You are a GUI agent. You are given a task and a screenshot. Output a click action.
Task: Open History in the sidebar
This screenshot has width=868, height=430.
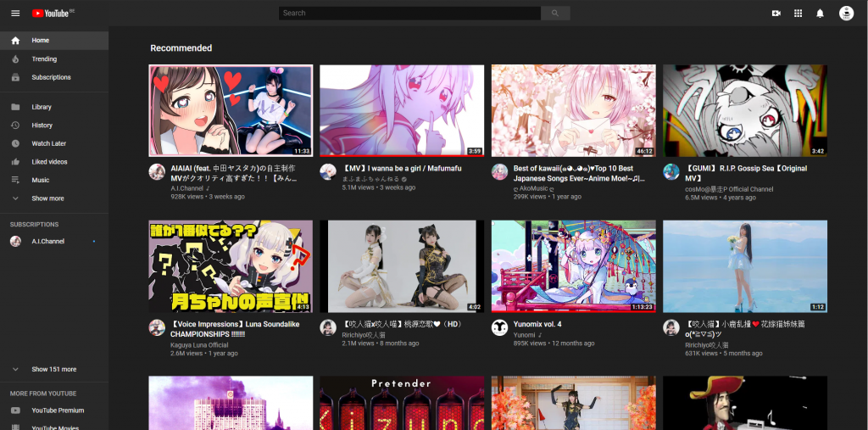[x=54, y=126]
